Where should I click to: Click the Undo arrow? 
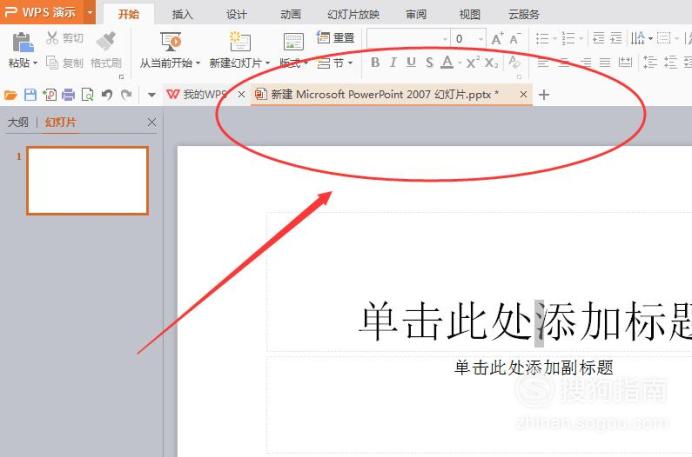click(107, 94)
